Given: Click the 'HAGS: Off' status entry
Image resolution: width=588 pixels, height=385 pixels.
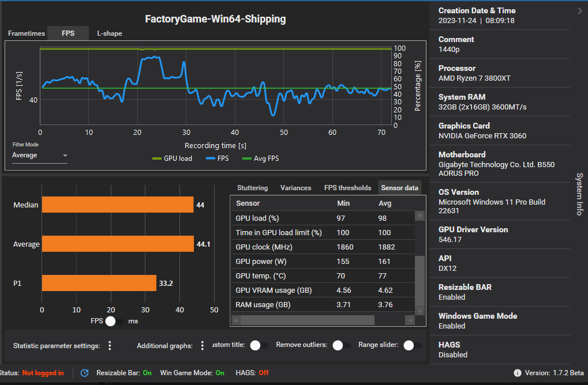Looking at the screenshot, I should (252, 373).
